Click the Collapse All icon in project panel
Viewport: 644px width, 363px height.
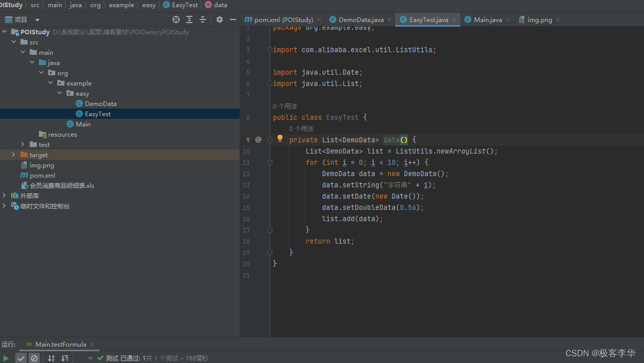203,19
